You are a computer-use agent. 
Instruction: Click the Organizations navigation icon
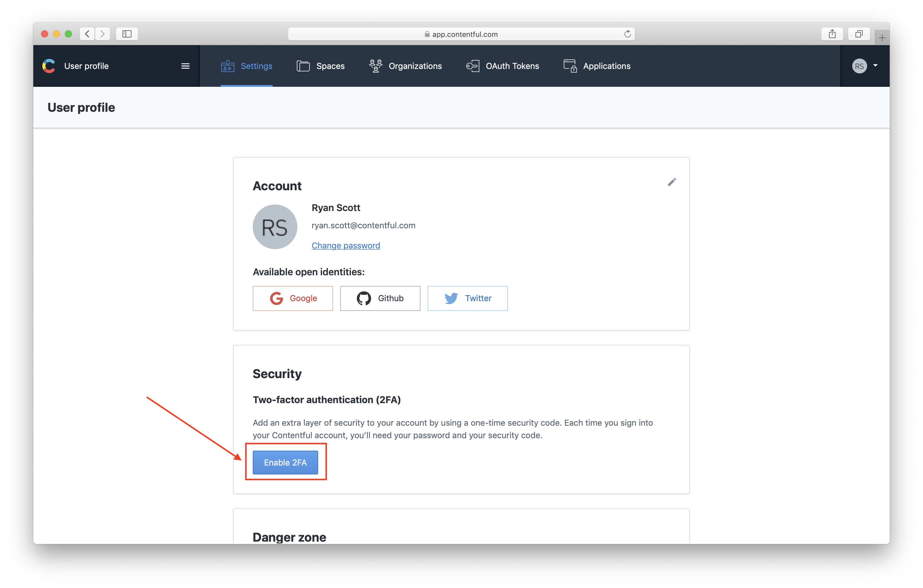pyautogui.click(x=375, y=65)
